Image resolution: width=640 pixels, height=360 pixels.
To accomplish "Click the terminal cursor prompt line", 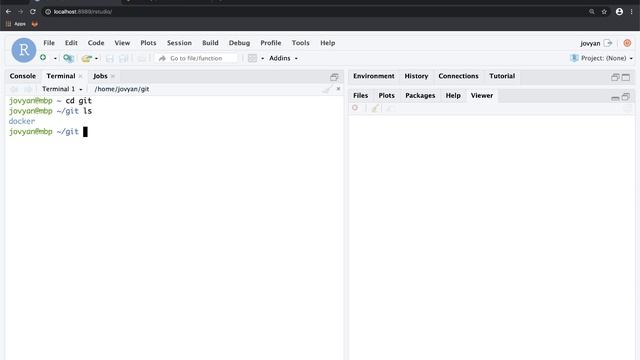I will click(48, 132).
